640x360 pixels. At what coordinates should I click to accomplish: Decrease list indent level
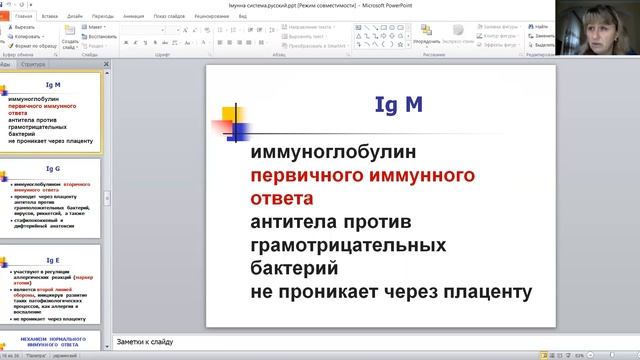pyautogui.click(x=250, y=30)
